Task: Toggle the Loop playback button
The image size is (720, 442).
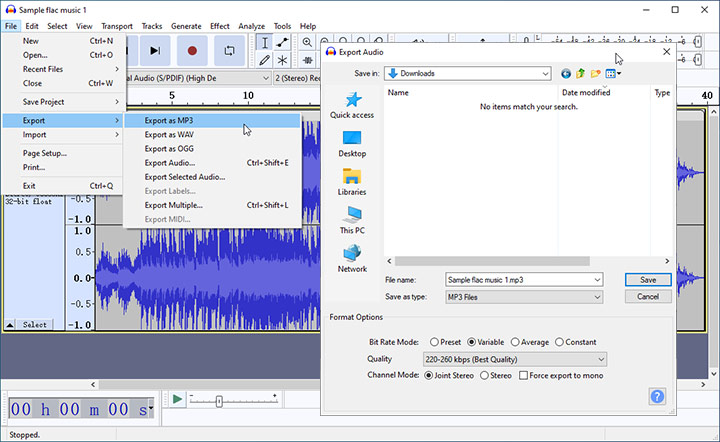Action: 229,50
